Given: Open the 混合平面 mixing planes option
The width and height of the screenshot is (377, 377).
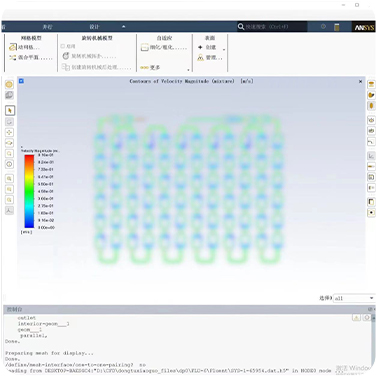Looking at the screenshot, I should click(31, 58).
